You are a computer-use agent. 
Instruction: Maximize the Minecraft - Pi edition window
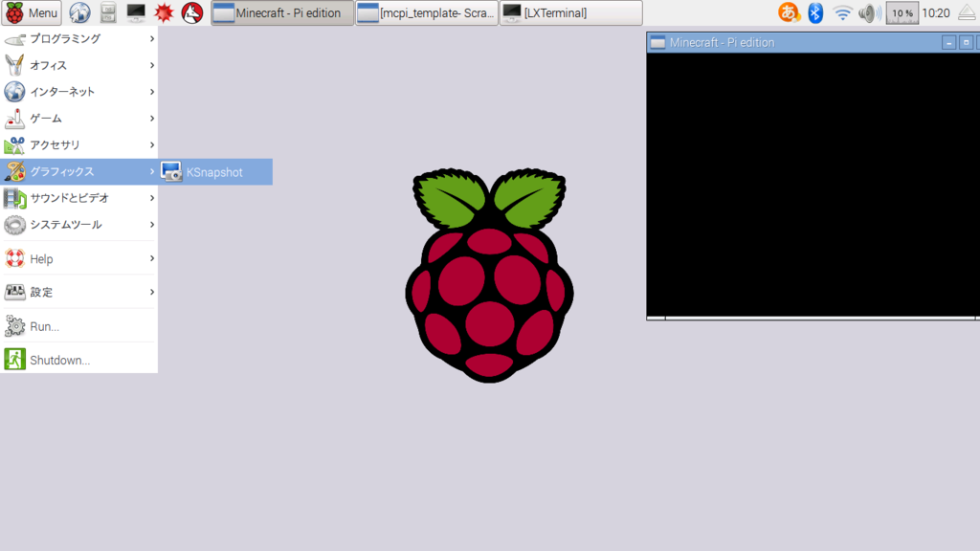[967, 42]
